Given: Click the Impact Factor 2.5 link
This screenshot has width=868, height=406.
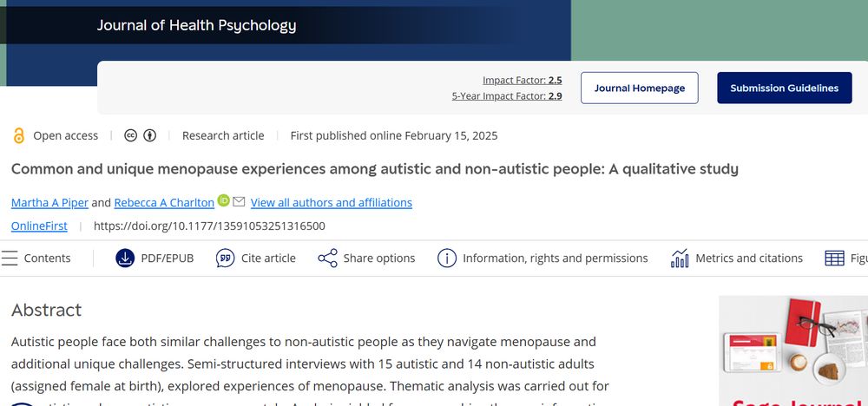Looking at the screenshot, I should (x=522, y=80).
